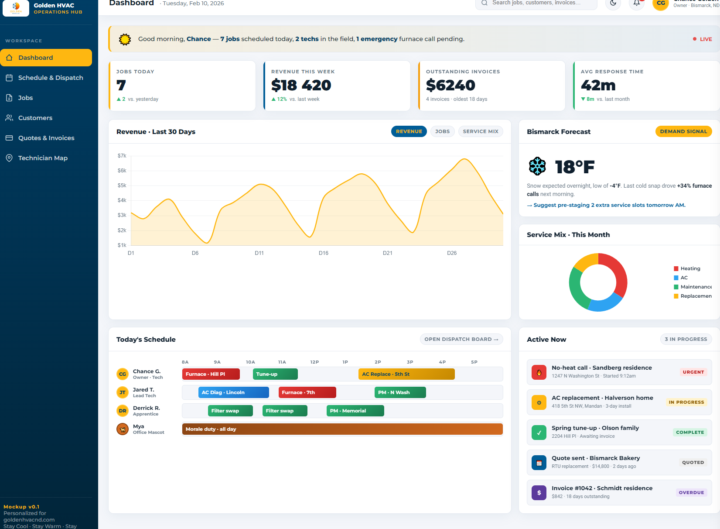Open Invoice #1042 - Schmidt residence item
720x529 pixels.
tap(619, 493)
